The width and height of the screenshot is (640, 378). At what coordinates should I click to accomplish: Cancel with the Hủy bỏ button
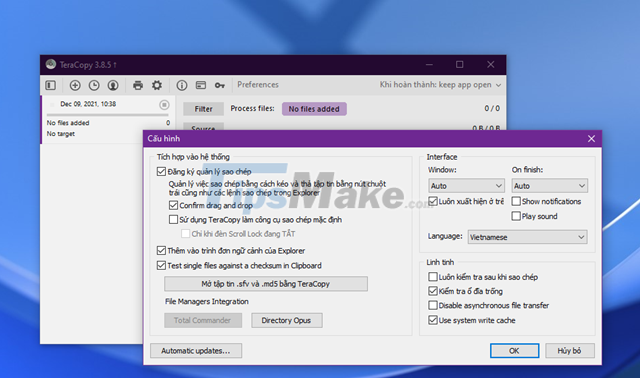point(570,351)
